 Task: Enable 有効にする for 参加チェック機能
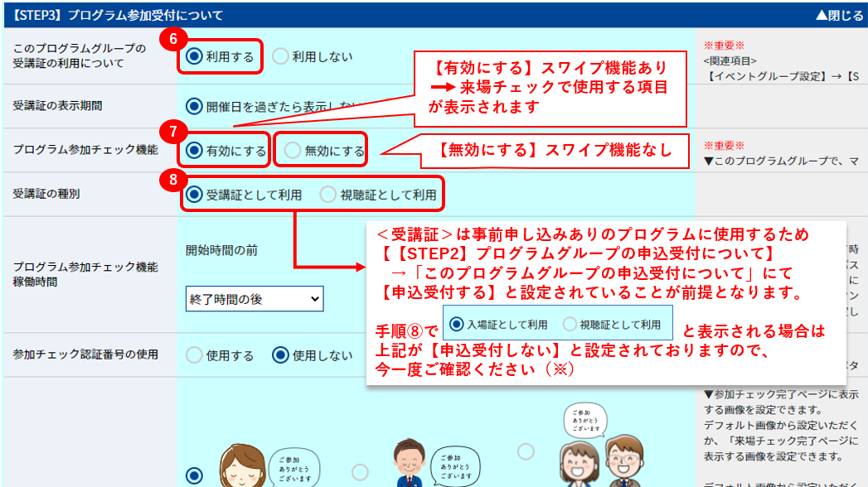tap(194, 150)
